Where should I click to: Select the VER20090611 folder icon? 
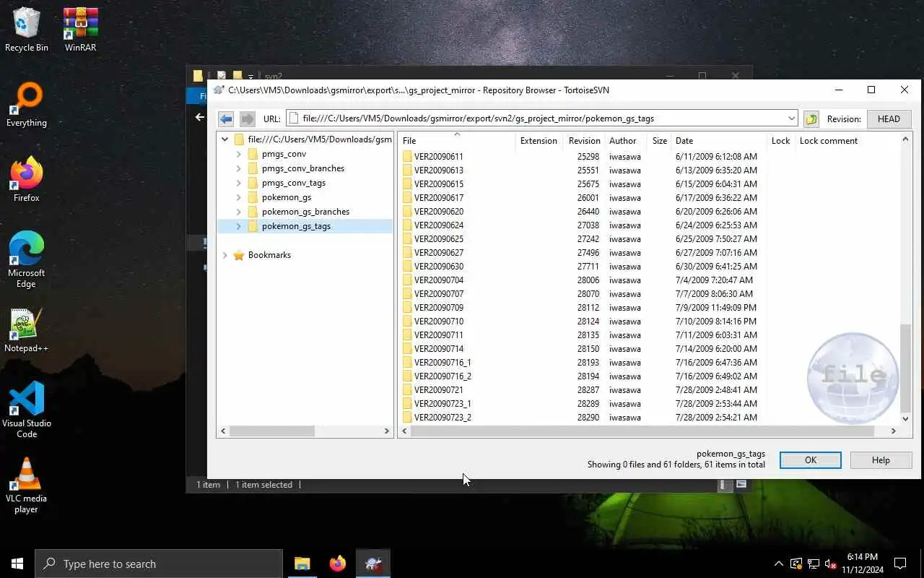407,156
